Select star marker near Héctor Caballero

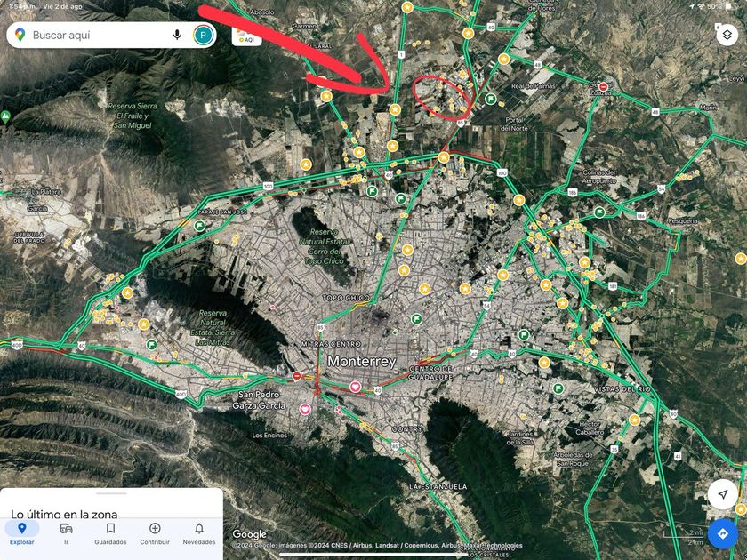tap(635, 420)
